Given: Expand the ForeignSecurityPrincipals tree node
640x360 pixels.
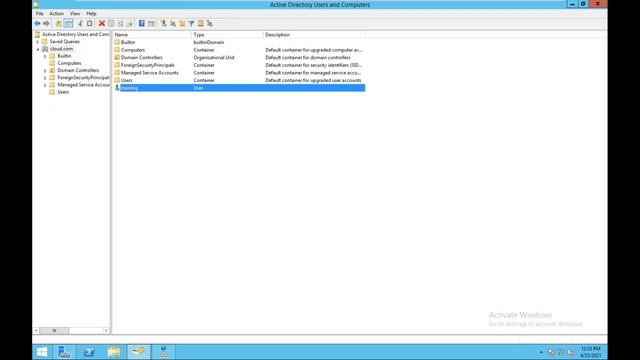Looking at the screenshot, I should tap(45, 78).
